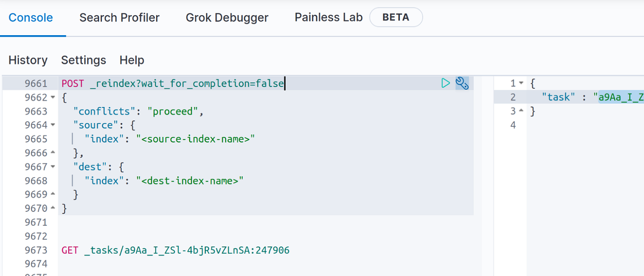Open the Help menu
Screen dimensions: 644x276
pos(131,60)
